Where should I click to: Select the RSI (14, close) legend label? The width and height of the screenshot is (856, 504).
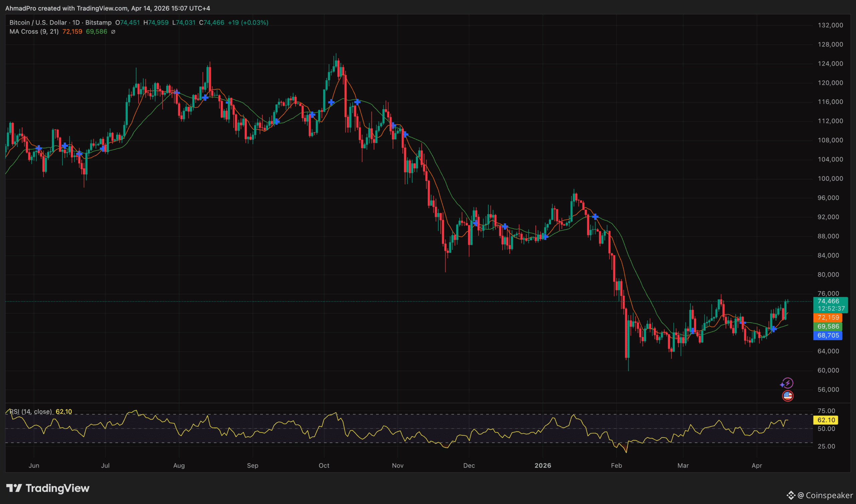pyautogui.click(x=31, y=411)
